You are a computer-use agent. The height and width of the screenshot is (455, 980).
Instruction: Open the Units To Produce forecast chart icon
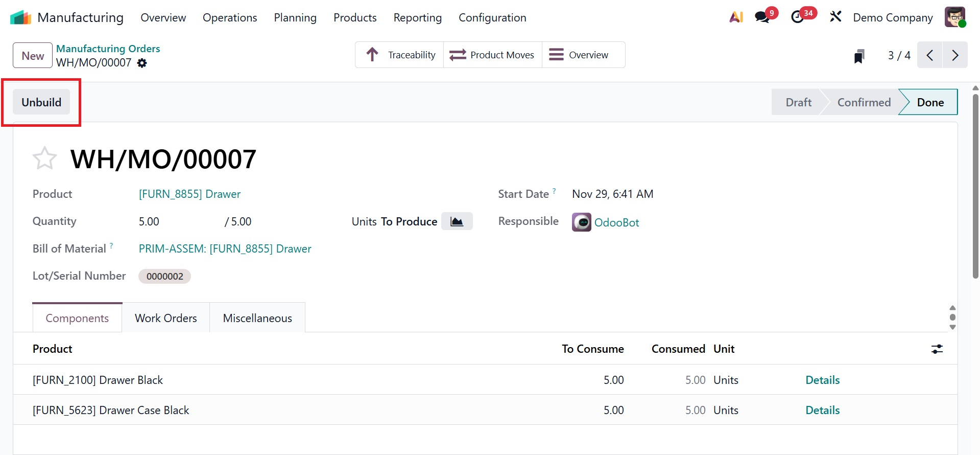point(457,221)
